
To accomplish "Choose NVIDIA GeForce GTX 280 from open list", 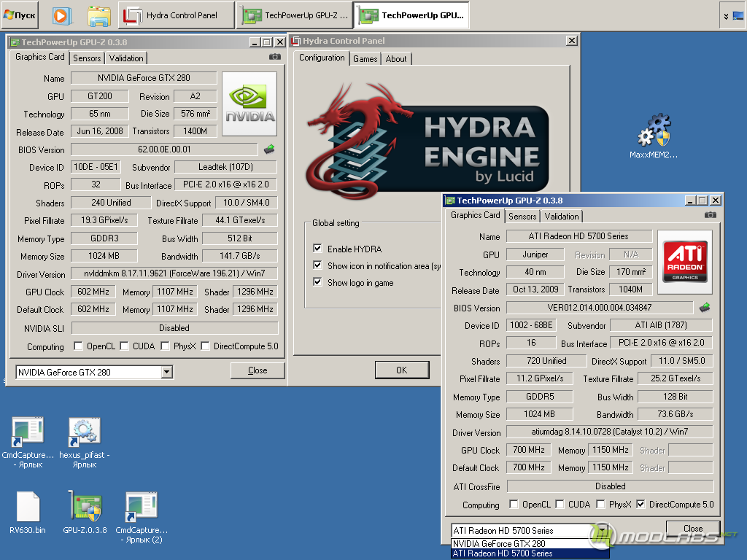I will (x=530, y=543).
